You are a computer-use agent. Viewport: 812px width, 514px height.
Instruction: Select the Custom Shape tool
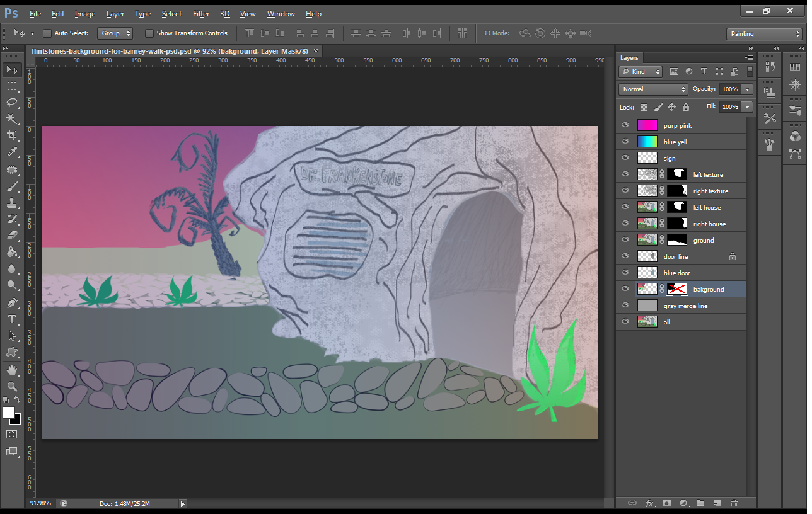click(12, 352)
